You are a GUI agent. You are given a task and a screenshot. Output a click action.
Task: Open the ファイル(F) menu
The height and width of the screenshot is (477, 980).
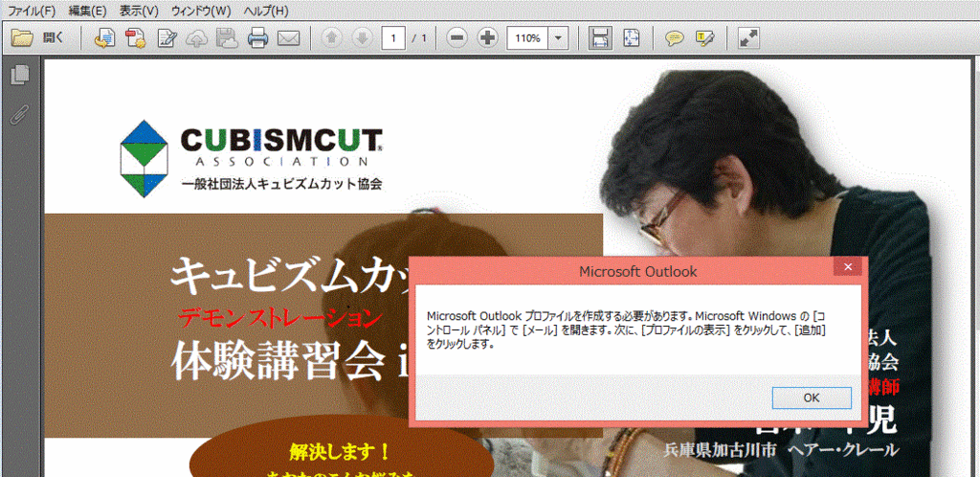32,11
